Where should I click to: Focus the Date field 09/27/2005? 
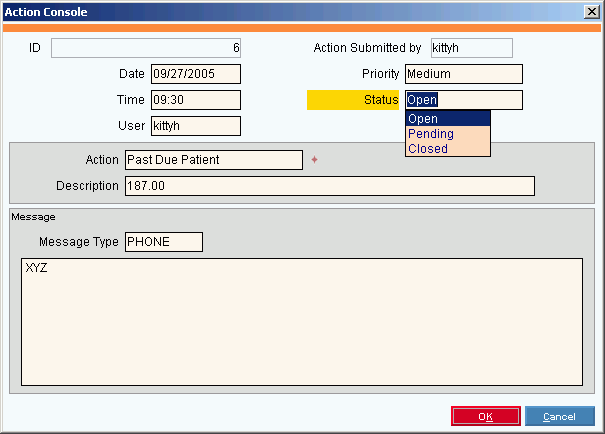point(195,74)
